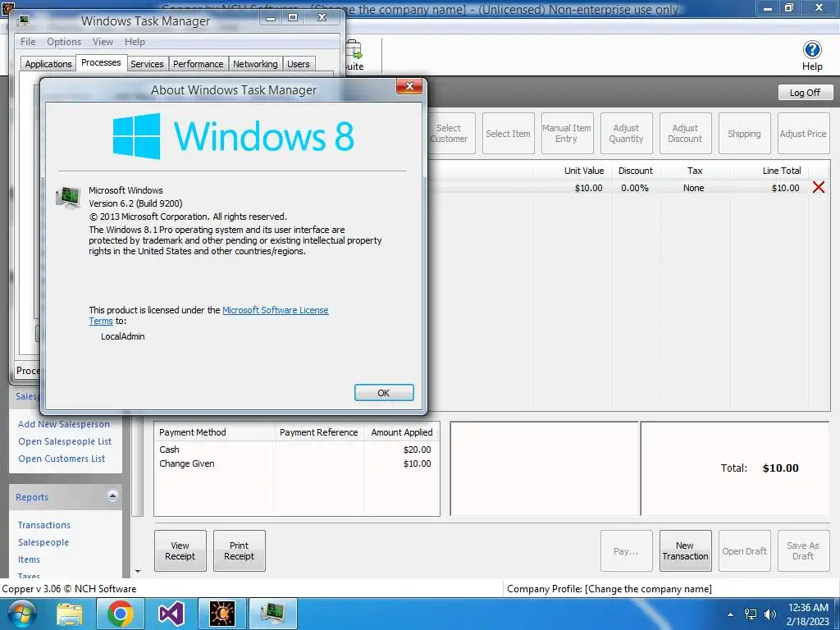Click the Manual Item Entry button
Image resolution: width=840 pixels, height=630 pixels.
coord(567,134)
